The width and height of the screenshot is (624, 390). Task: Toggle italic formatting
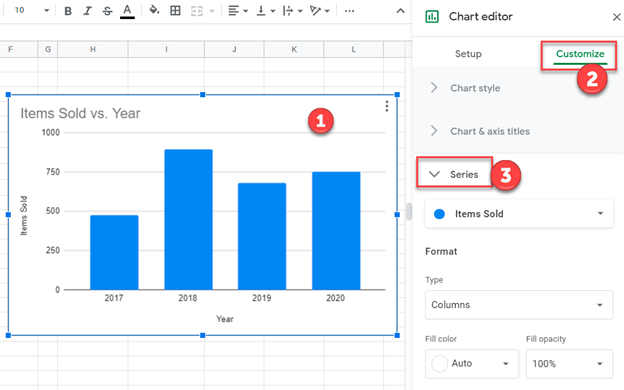pyautogui.click(x=87, y=11)
